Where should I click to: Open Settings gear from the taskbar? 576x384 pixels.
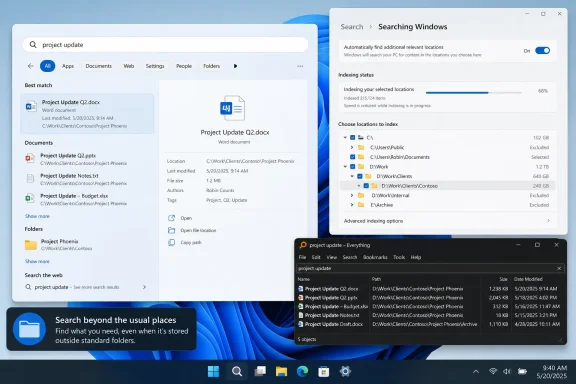pos(345,372)
